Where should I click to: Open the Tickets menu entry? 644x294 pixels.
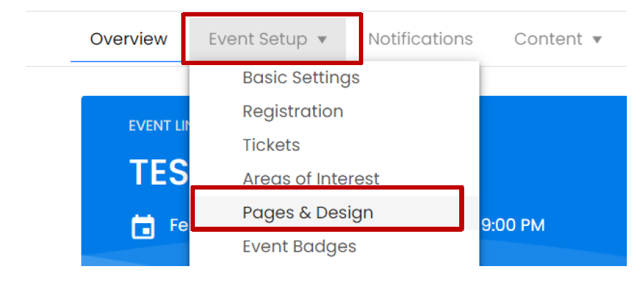271,145
